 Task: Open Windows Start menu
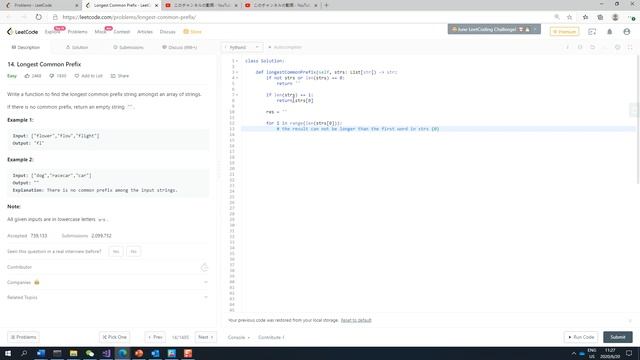pos(8,353)
